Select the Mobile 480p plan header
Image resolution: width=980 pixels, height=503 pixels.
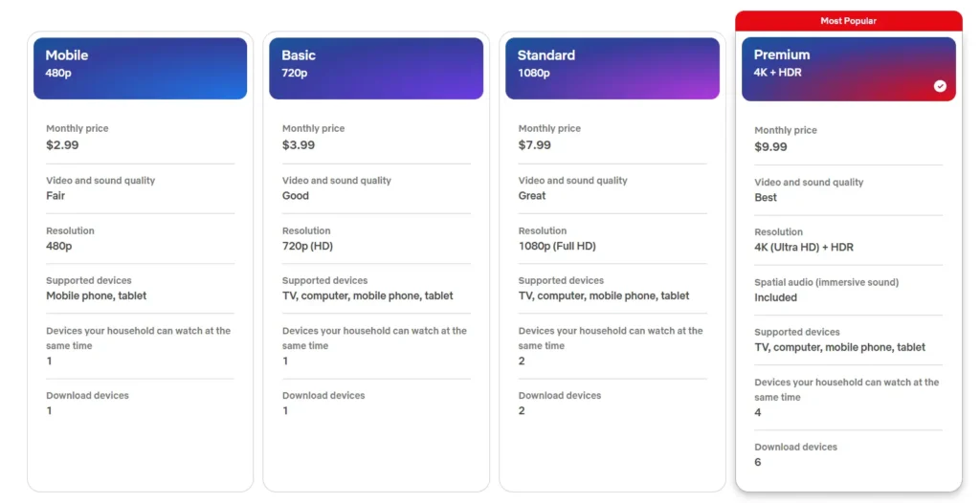tap(140, 68)
